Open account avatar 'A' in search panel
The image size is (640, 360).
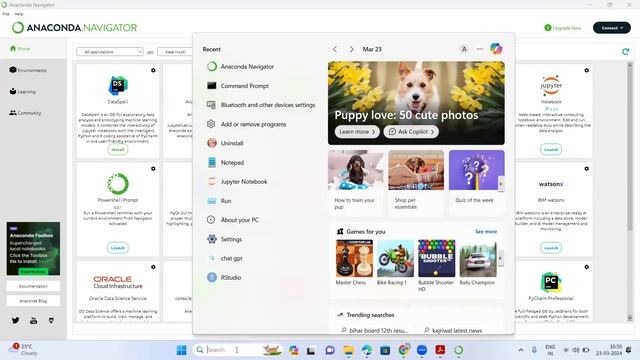464,49
